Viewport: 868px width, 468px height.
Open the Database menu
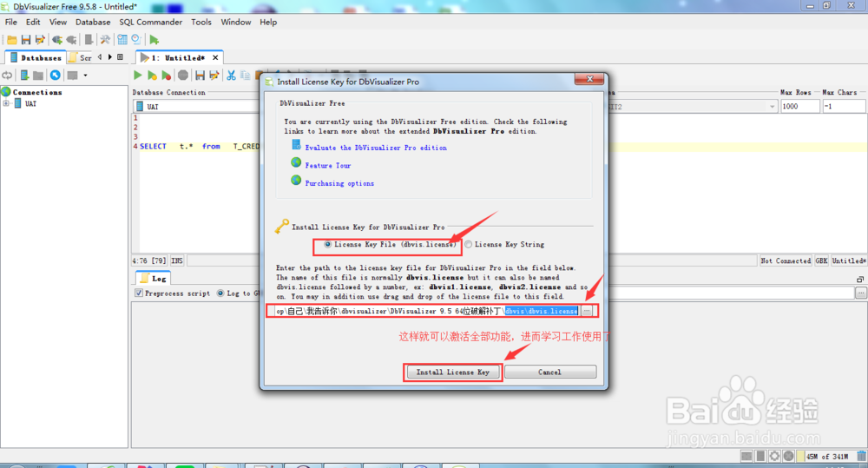pos(93,23)
